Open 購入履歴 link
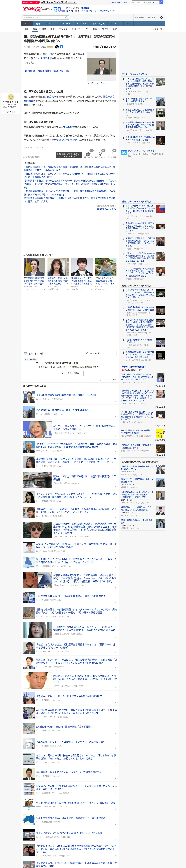Viewport: 186px width, 868px height. [152, 18]
